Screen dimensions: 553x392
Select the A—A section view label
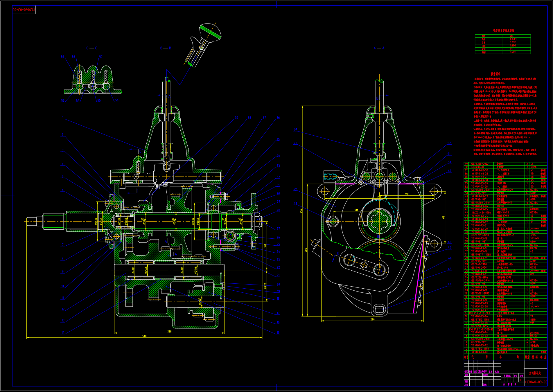click(x=379, y=48)
